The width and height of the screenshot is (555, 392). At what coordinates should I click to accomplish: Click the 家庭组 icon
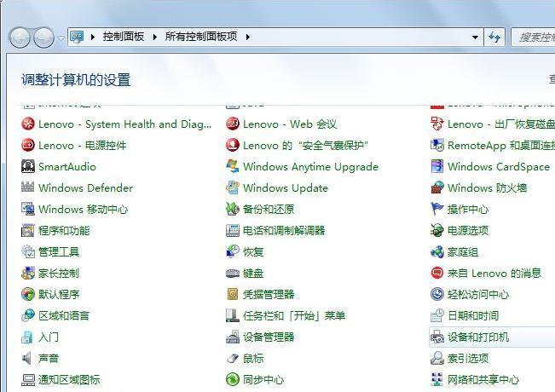point(437,252)
